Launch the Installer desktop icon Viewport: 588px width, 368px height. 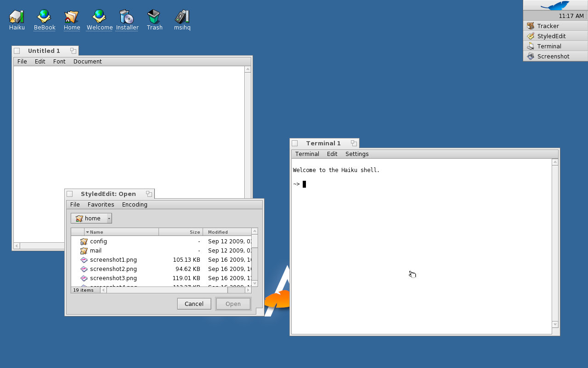pos(127,17)
